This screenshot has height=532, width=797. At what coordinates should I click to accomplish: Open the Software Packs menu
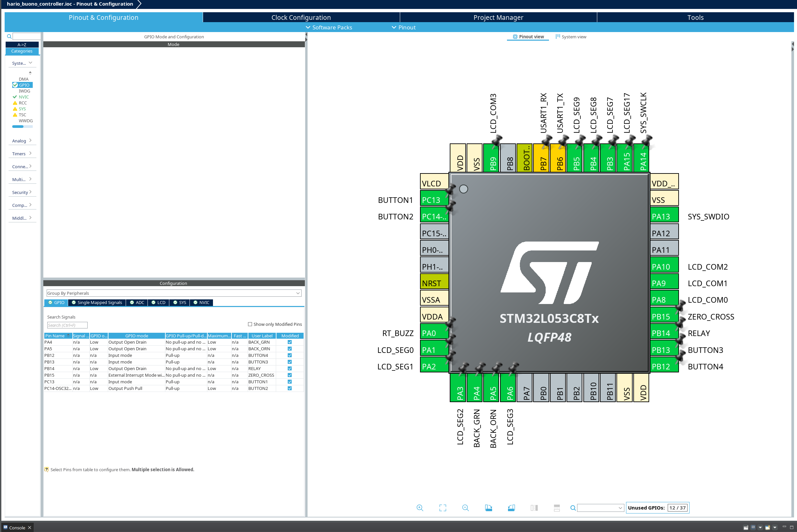(329, 27)
